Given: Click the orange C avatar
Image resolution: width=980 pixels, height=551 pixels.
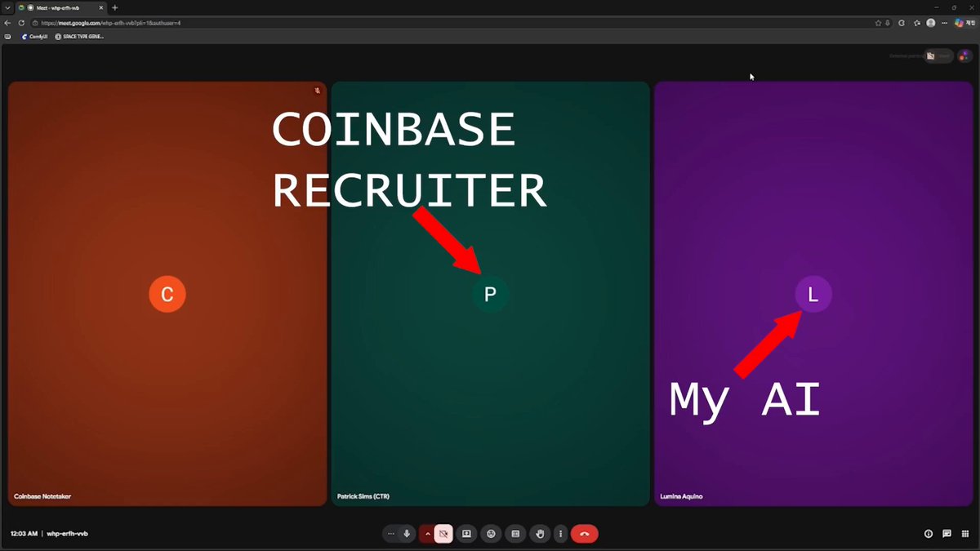Looking at the screenshot, I should [167, 295].
